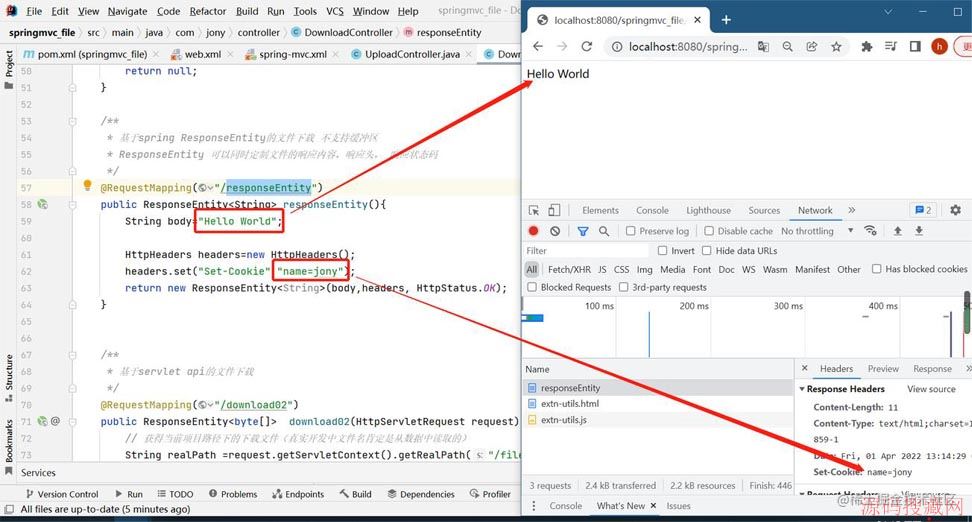The height and width of the screenshot is (522, 972).
Task: Bookmark this page with the star icon
Action: [x=836, y=46]
